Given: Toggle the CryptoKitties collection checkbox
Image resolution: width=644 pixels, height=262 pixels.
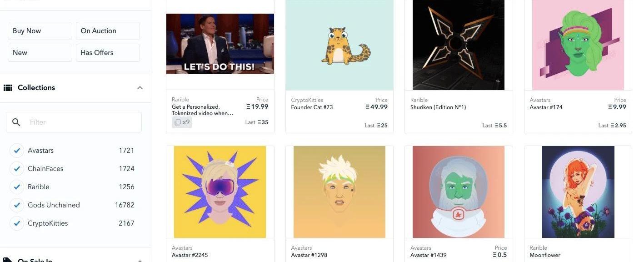Looking at the screenshot, I should coord(17,223).
